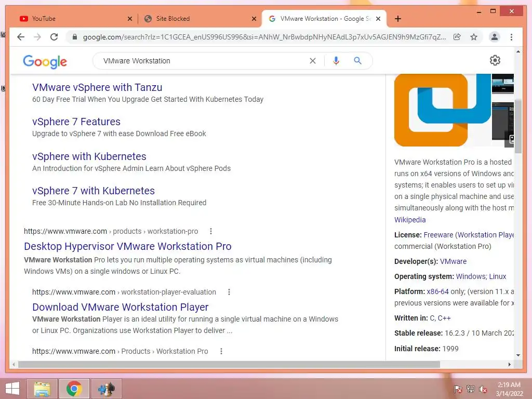Open the Windows Start button
The height and width of the screenshot is (399, 532).
[12, 389]
